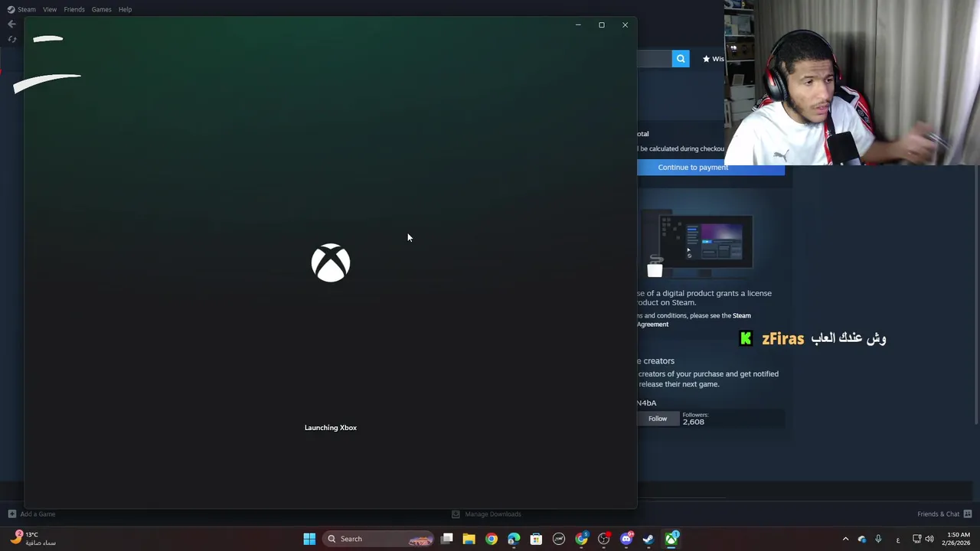This screenshot has height=551, width=980.
Task: Click the second Chrome profile taskbar icon
Action: point(582,539)
